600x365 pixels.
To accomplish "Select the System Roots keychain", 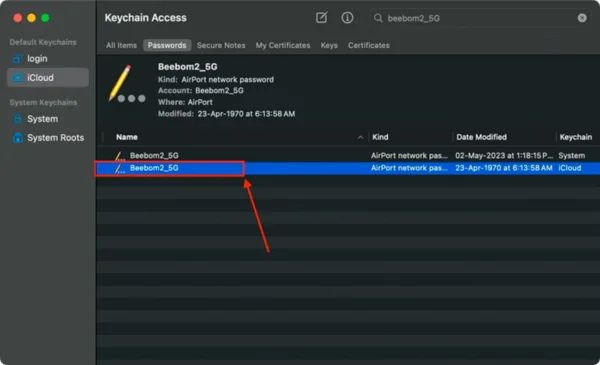I will (47, 138).
